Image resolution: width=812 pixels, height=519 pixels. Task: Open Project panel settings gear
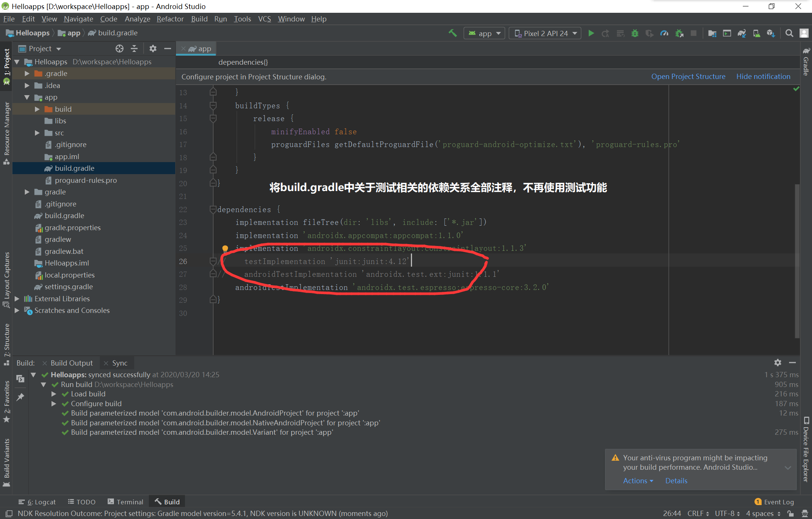pyautogui.click(x=153, y=49)
